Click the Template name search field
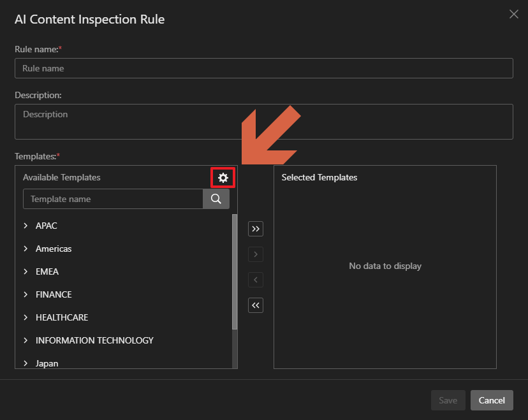The width and height of the screenshot is (528, 420). tap(113, 199)
